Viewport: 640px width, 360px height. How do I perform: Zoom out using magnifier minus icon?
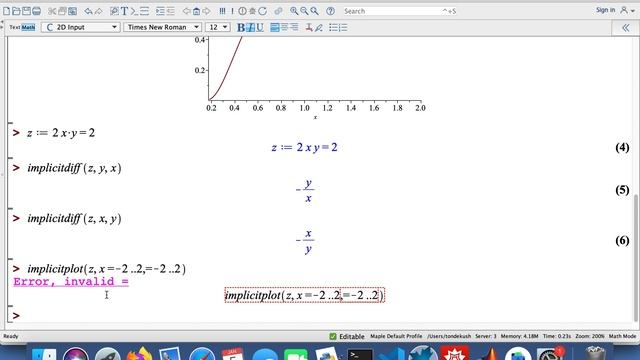click(304, 11)
